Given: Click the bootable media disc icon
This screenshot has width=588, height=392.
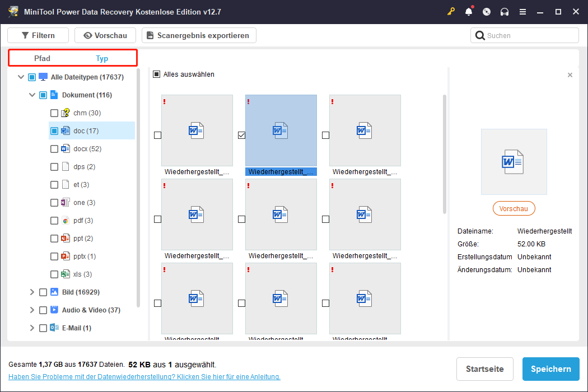Looking at the screenshot, I should coord(487,11).
